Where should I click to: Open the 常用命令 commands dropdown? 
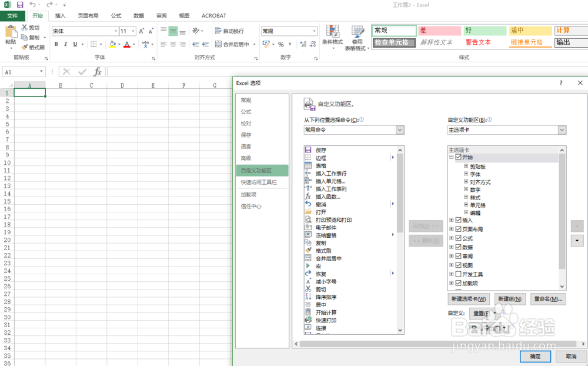(x=400, y=130)
